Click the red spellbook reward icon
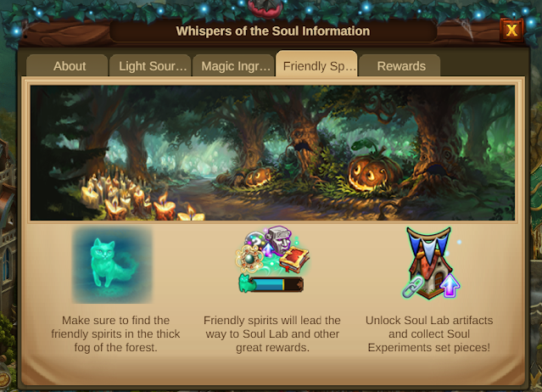Screen dimensions: 542x392 295,259
